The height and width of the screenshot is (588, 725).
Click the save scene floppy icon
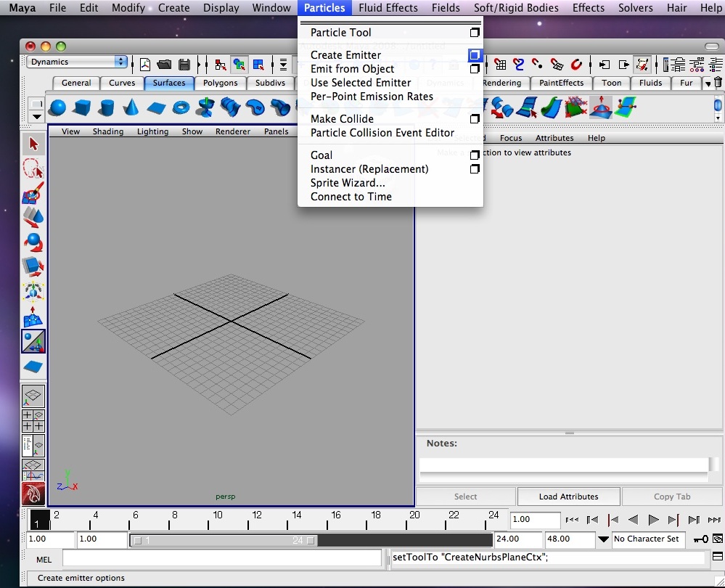point(184,65)
